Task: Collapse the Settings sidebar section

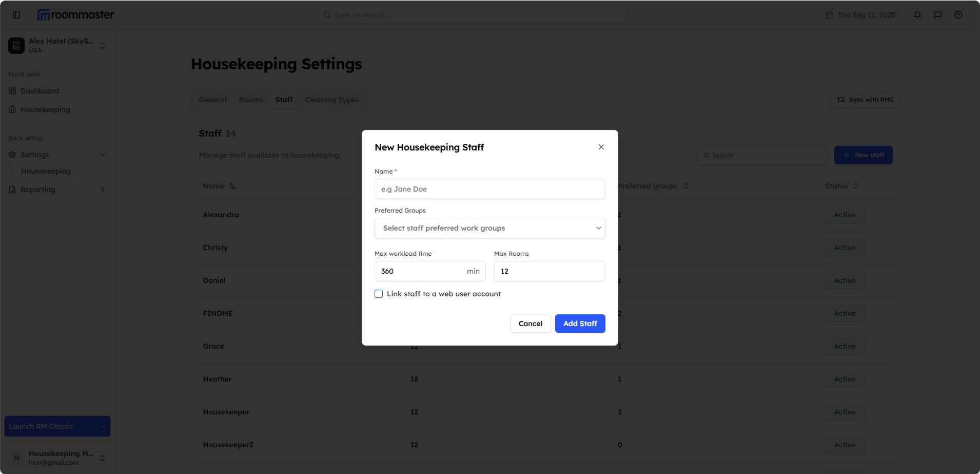Action: click(x=103, y=155)
